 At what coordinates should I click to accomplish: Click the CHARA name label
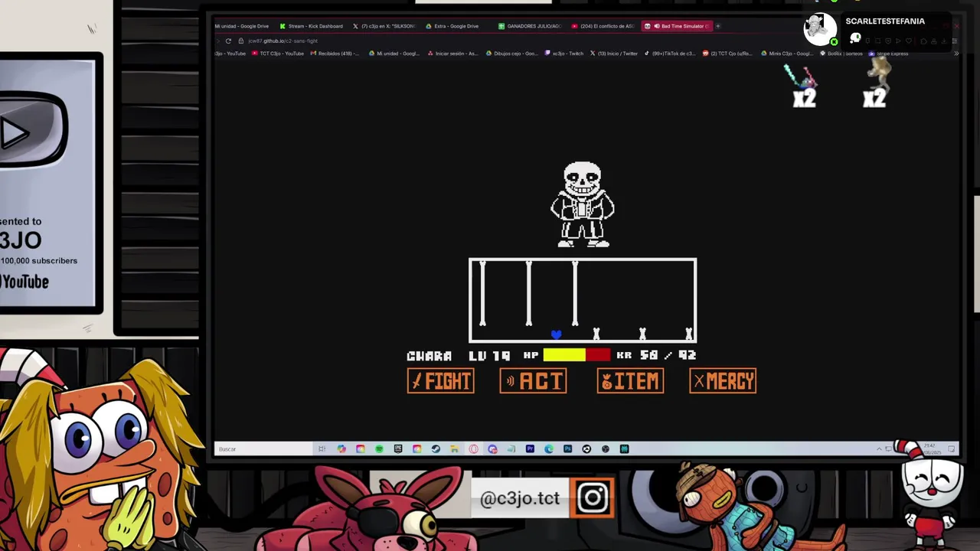coord(430,356)
